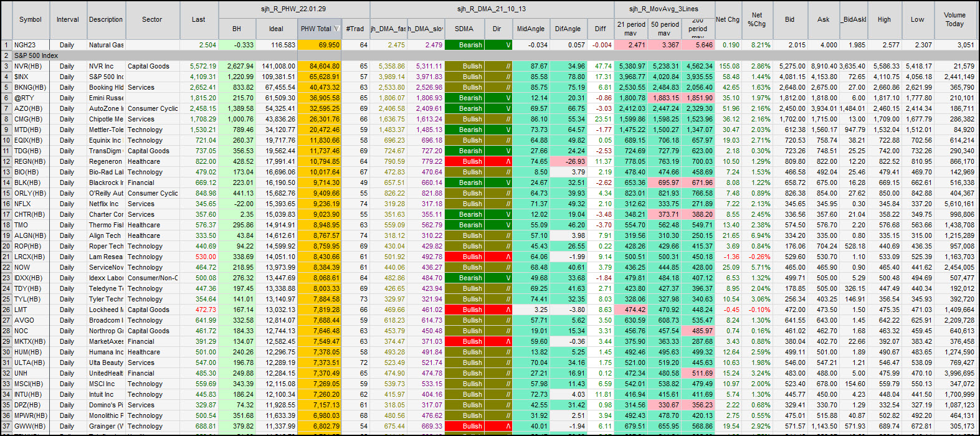Select the BKNG(HB) symbol cell
The image size is (980, 436).
coord(31,87)
